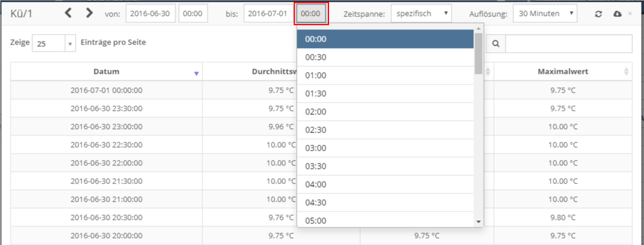Click the search magnifier icon
This screenshot has width=644, height=245.
(496, 44)
